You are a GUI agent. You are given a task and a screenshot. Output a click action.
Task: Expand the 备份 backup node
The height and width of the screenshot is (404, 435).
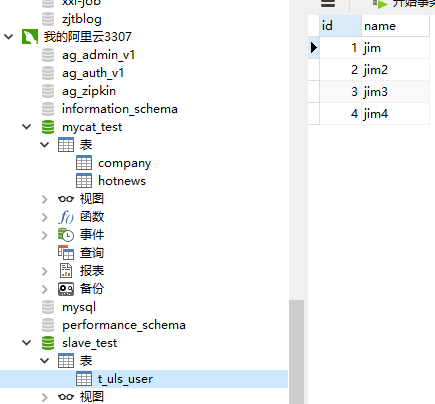pos(45,289)
